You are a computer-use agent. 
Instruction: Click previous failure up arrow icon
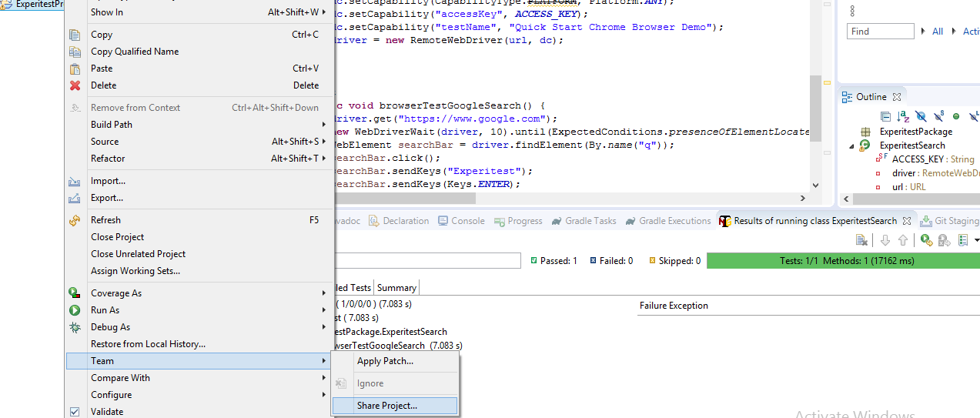point(903,241)
